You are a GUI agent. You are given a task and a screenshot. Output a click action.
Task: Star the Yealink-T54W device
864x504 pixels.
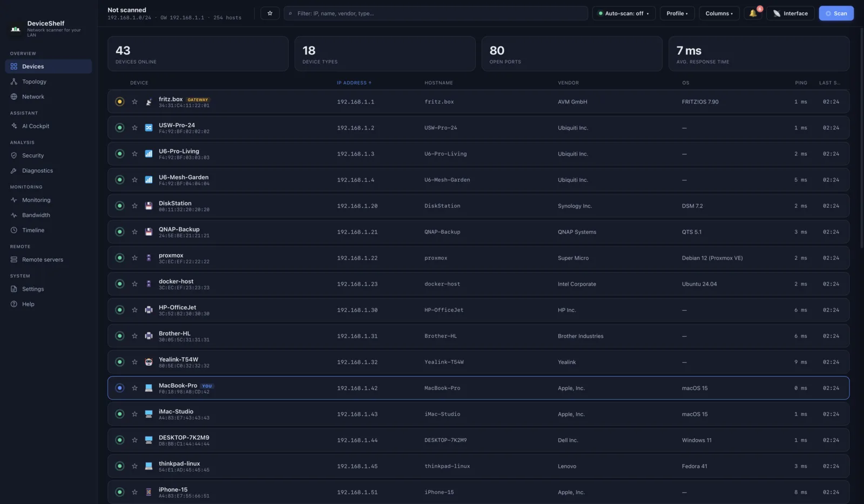(134, 362)
